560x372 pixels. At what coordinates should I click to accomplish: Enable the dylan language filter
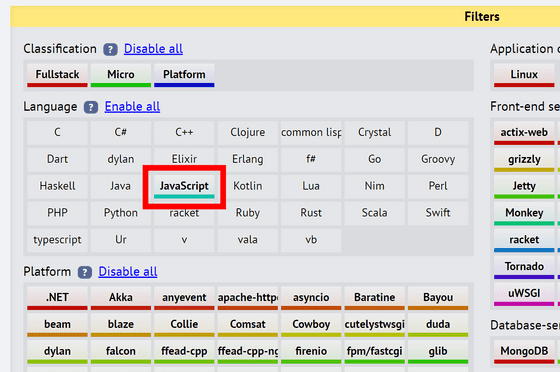[x=121, y=160]
